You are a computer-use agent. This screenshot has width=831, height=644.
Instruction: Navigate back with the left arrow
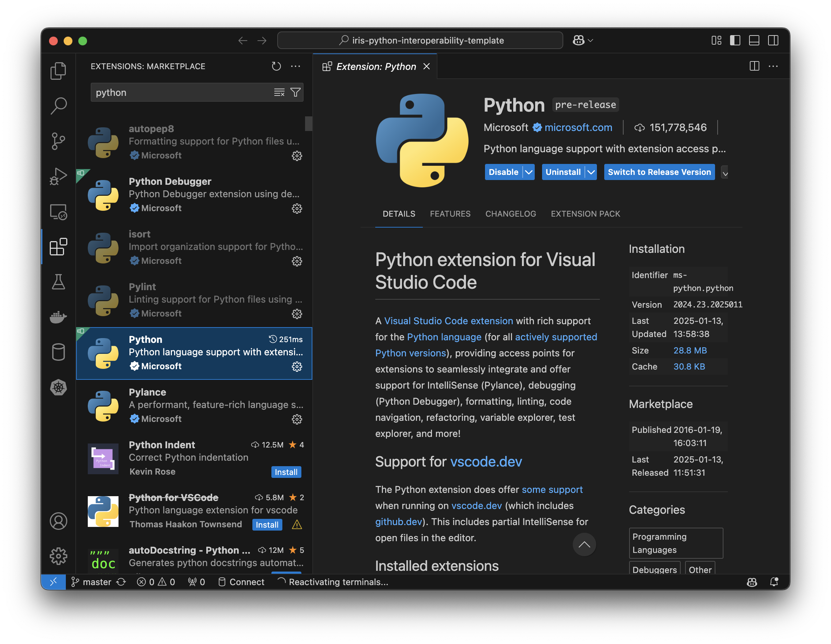243,40
